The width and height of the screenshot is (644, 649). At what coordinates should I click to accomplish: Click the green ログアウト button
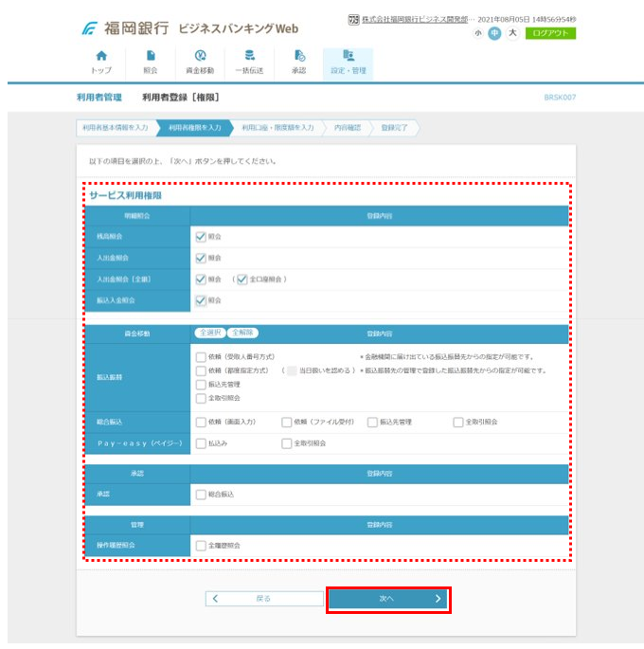(552, 33)
